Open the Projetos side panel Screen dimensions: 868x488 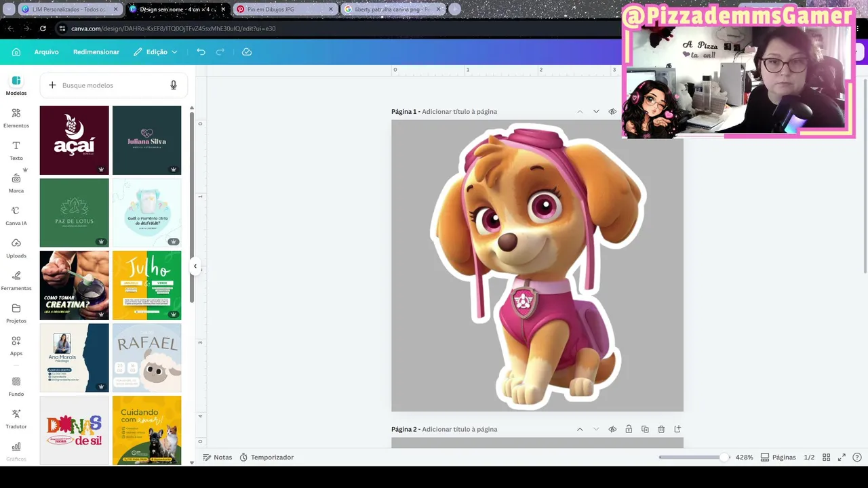coord(16,313)
